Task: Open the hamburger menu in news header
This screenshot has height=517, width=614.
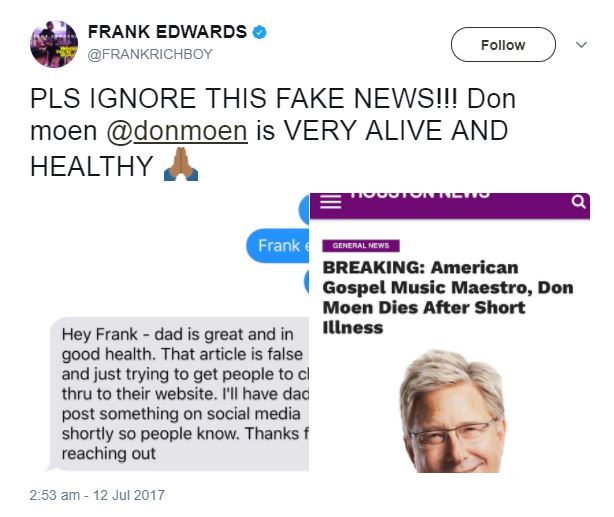Action: tap(331, 201)
